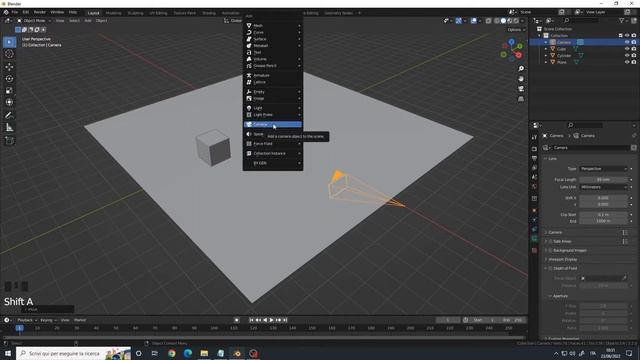Select the Cursor tool in the left toolbar
This screenshot has width=640, height=360.
(9, 54)
